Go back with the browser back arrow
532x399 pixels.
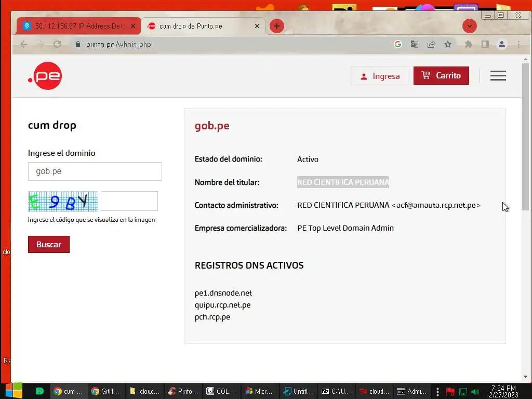[24, 45]
